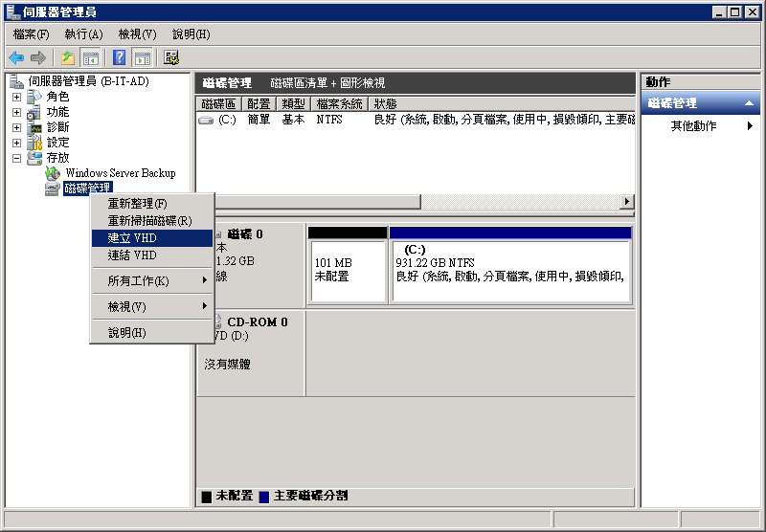The width and height of the screenshot is (766, 532).
Task: Sort by 類型 column header
Action: [x=293, y=104]
